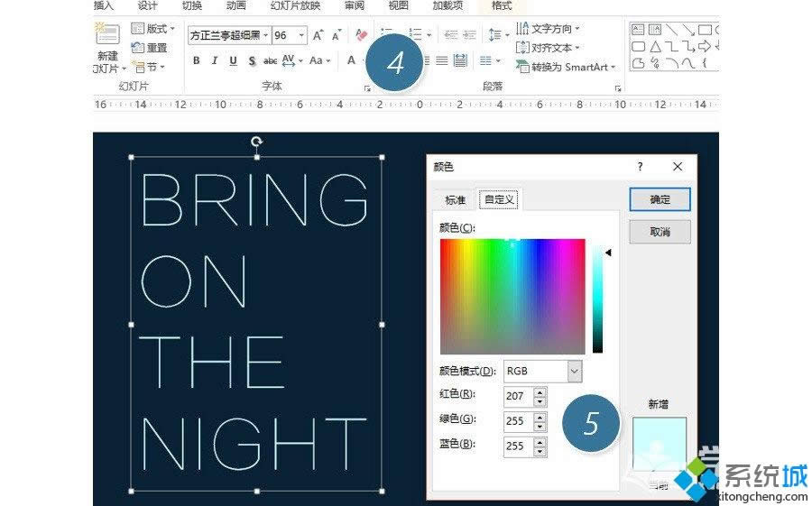Click the clear all formatting eraser icon
This screenshot has height=506, width=812.
361,35
